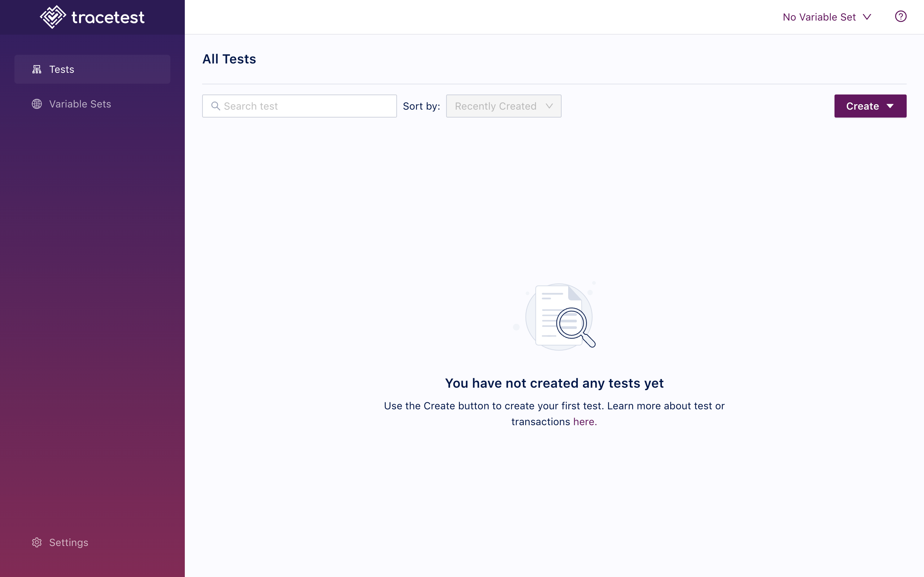The image size is (924, 577).
Task: Open the No Variable Set dropdown
Action: [x=826, y=17]
